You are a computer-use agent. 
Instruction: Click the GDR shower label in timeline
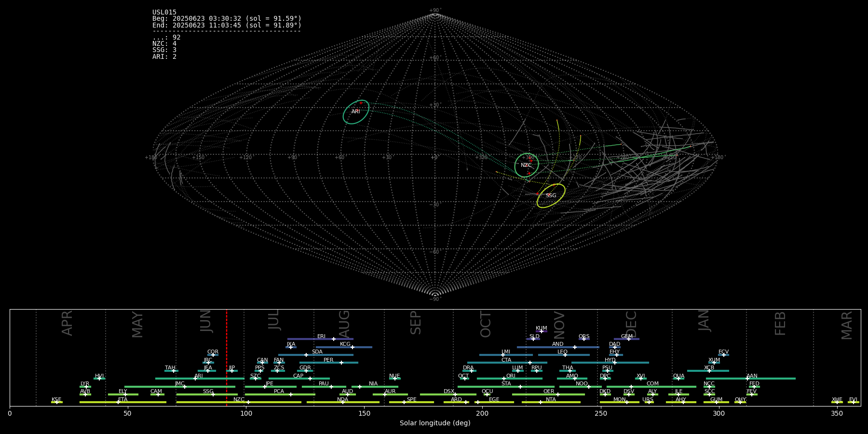point(305,368)
